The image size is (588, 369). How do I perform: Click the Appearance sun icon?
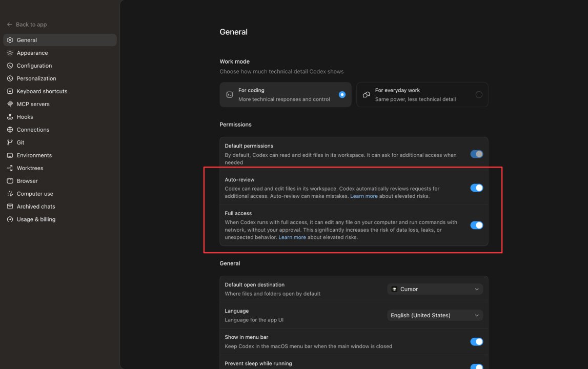10,53
